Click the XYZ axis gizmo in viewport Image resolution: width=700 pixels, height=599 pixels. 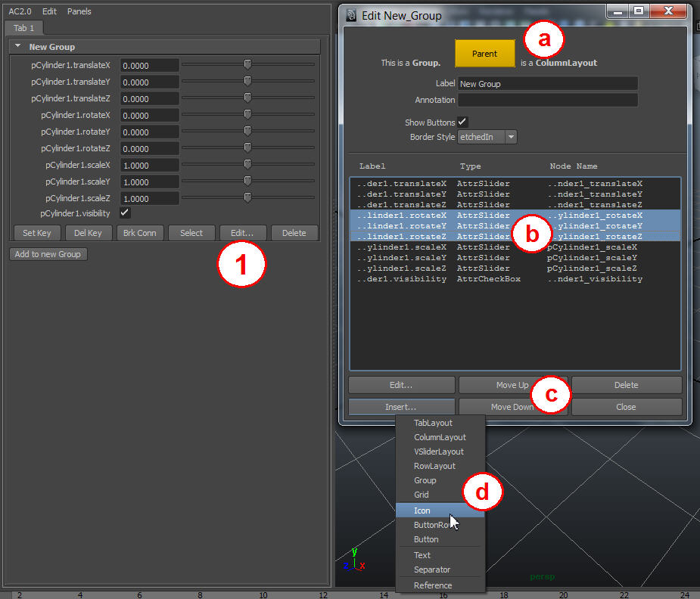pos(353,560)
